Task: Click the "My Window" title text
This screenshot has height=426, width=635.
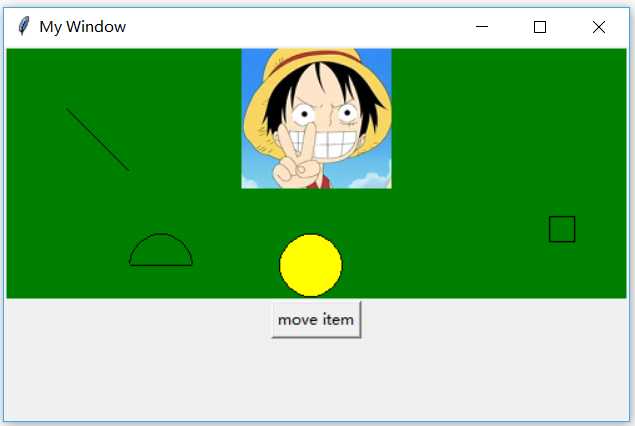Action: pyautogui.click(x=83, y=27)
